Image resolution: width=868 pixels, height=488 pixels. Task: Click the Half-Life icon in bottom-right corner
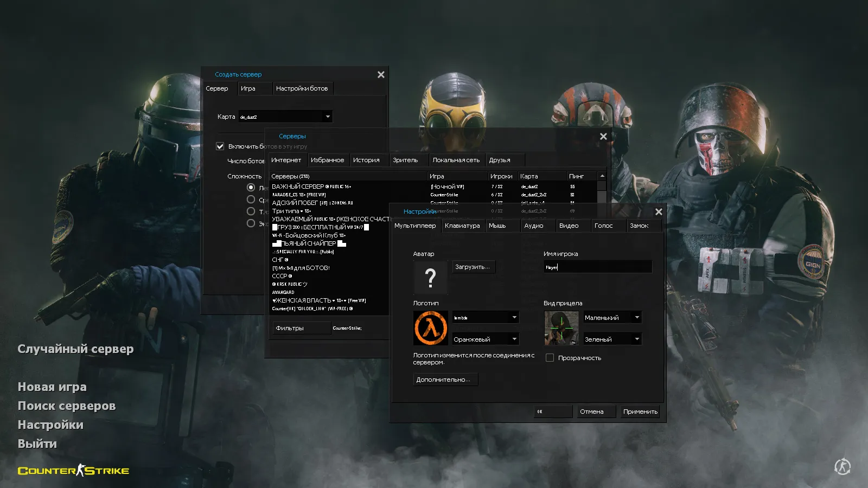pyautogui.click(x=842, y=466)
